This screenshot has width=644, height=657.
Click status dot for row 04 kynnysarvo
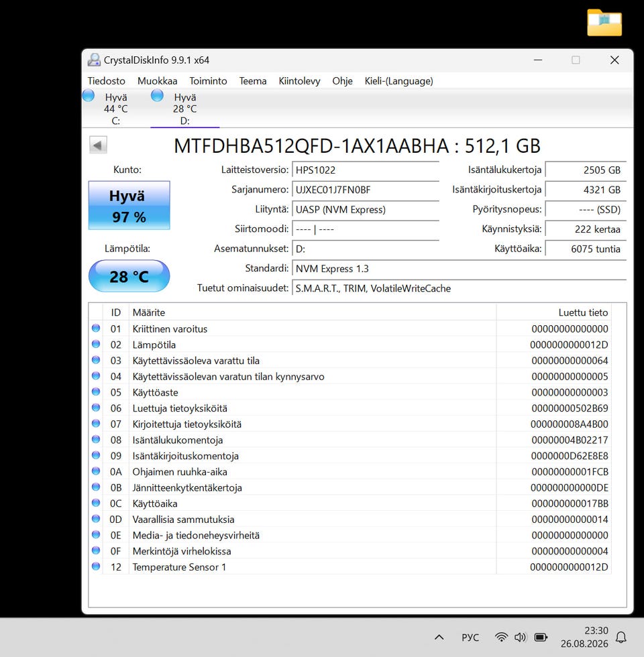[96, 376]
